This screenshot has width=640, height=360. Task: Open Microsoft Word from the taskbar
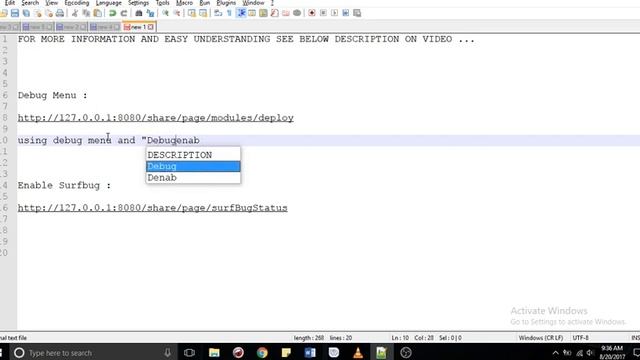click(x=310, y=353)
